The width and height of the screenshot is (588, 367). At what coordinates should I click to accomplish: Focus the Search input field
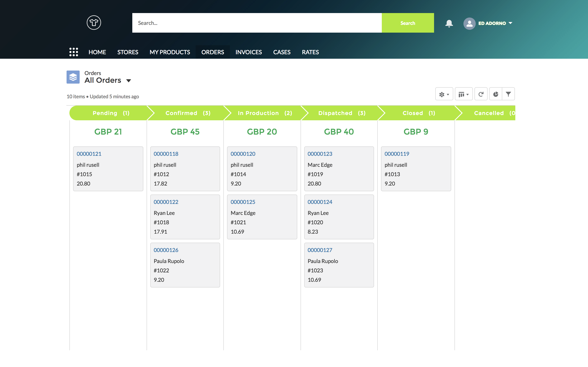click(257, 23)
